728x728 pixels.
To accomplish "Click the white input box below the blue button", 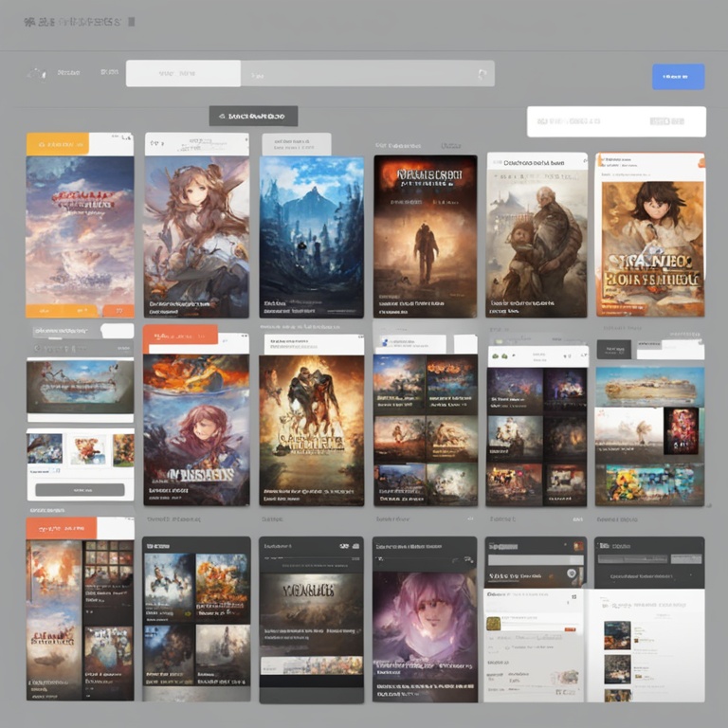I will pyautogui.click(x=616, y=121).
